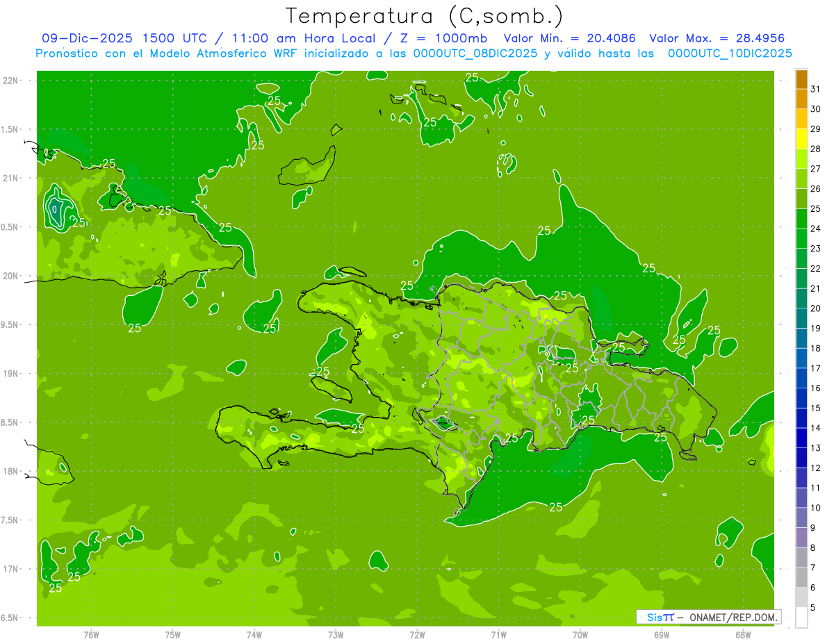The width and height of the screenshot is (834, 644).
Task: Click the purple legend swatch between 9 and 10
Action: (x=801, y=518)
